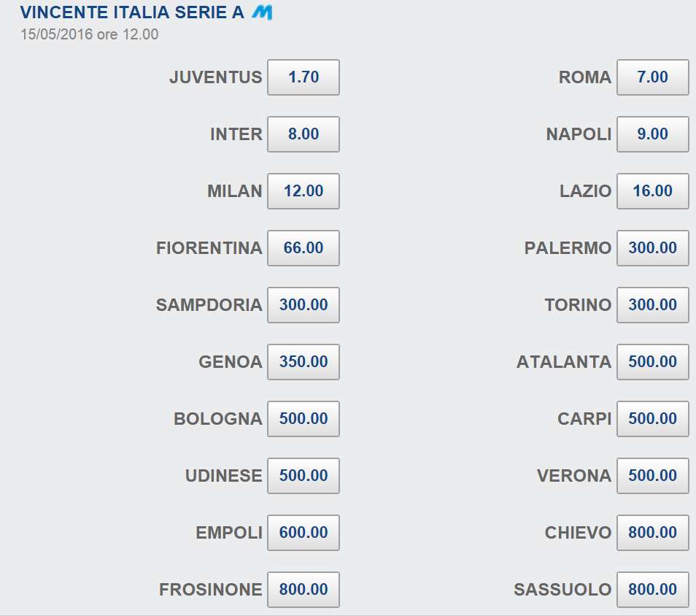Choose Bologna 500.00 odds button
The height and width of the screenshot is (616, 696).
[303, 418]
